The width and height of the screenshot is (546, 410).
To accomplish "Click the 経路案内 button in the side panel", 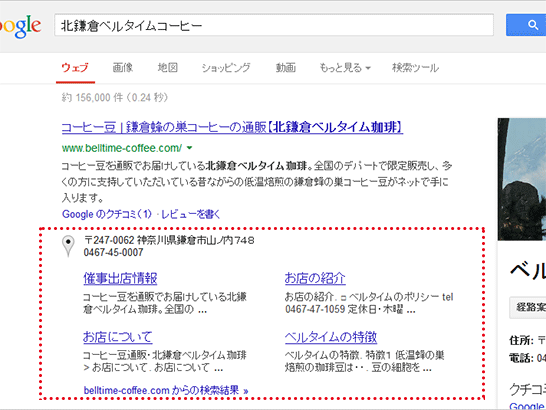I will click(528, 308).
